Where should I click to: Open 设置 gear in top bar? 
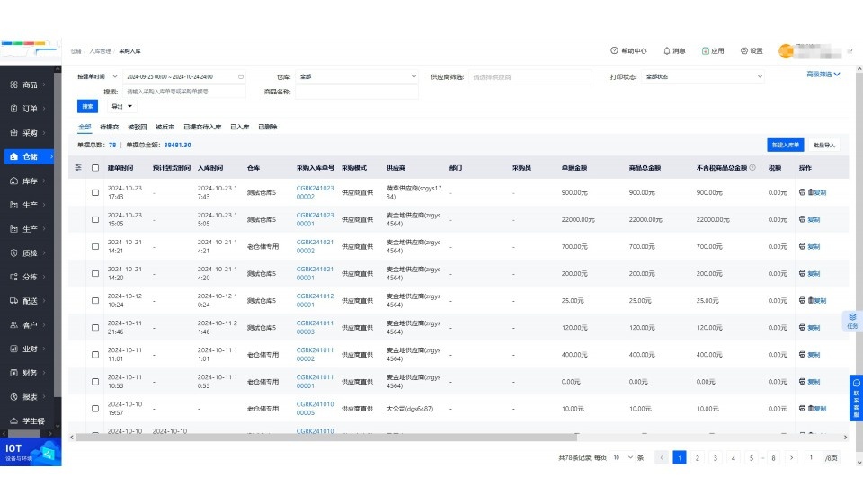(743, 51)
